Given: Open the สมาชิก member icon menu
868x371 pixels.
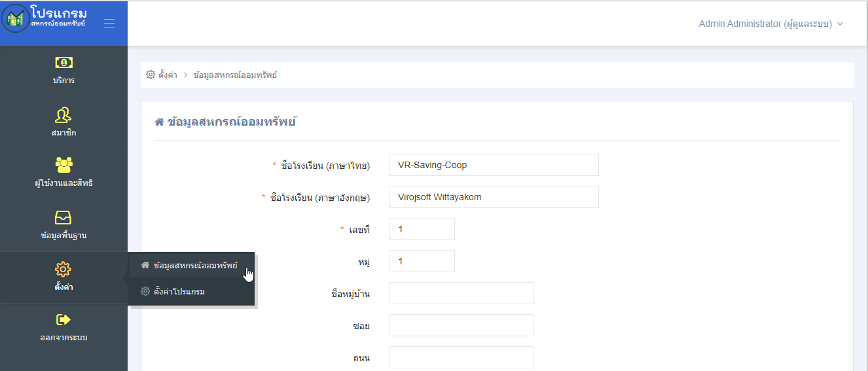Looking at the screenshot, I should (63, 115).
